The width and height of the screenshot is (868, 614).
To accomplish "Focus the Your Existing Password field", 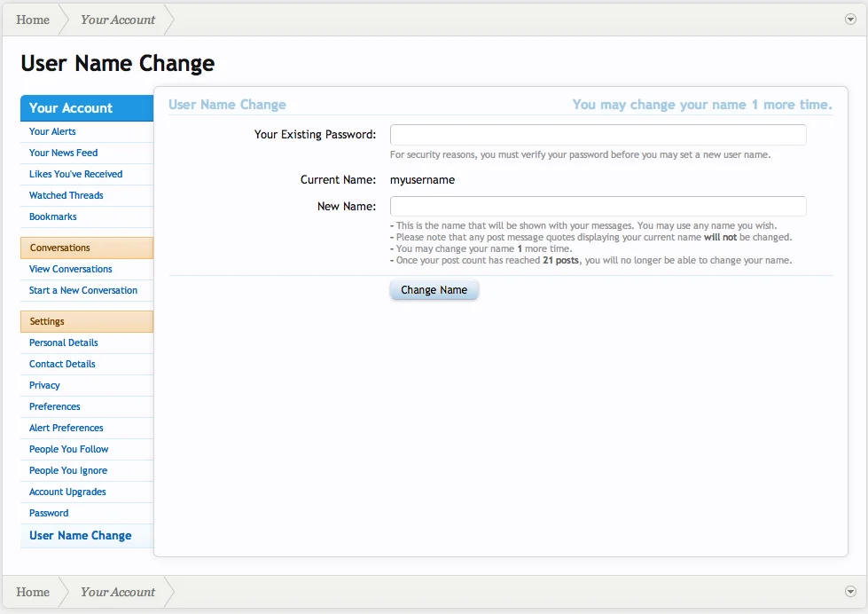I will click(x=598, y=135).
